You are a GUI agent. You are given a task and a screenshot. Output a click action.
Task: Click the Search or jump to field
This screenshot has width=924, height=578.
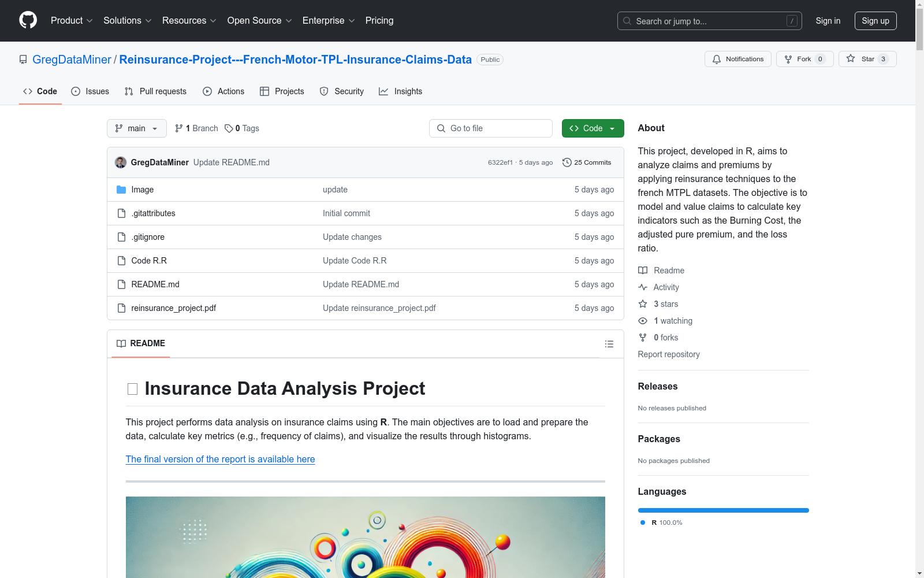coord(710,21)
